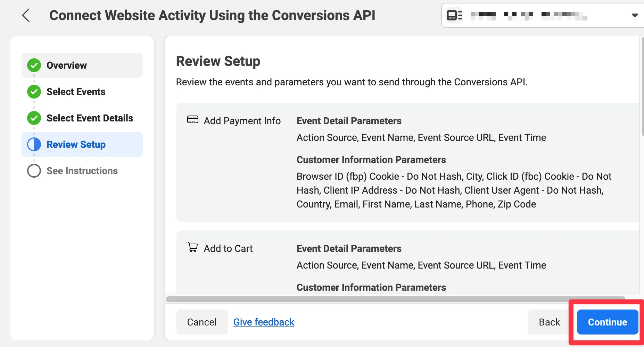
Task: Click the See Instructions empty circle icon
Action: tap(34, 171)
